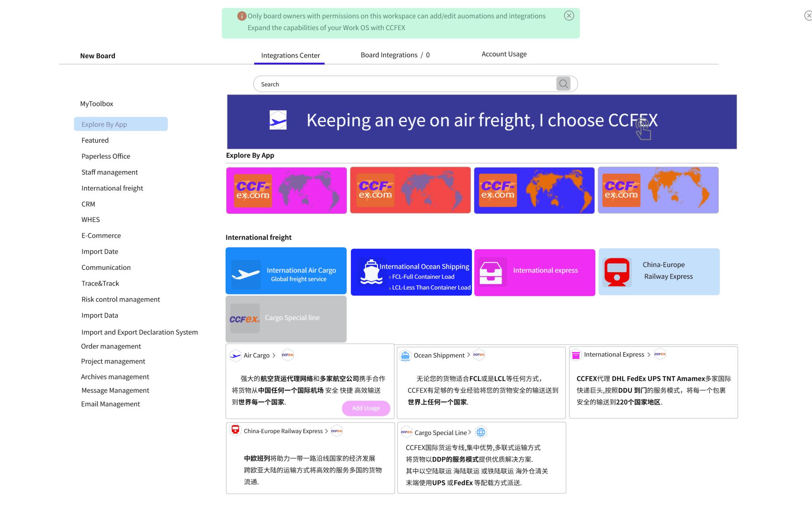This screenshot has height=508, width=812.
Task: Click the railway card train icon
Action: 235,430
